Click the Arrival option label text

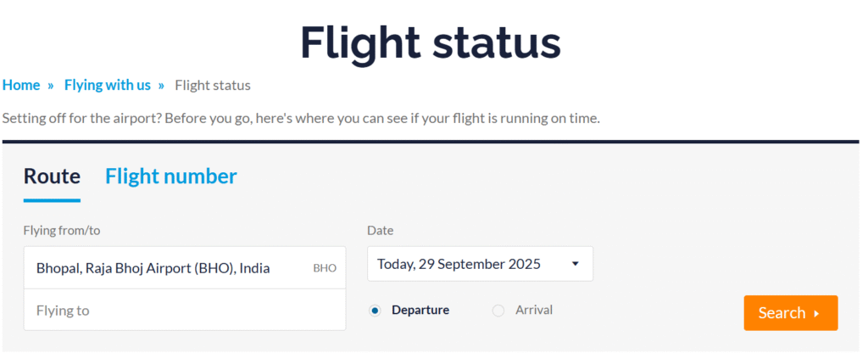coord(534,310)
